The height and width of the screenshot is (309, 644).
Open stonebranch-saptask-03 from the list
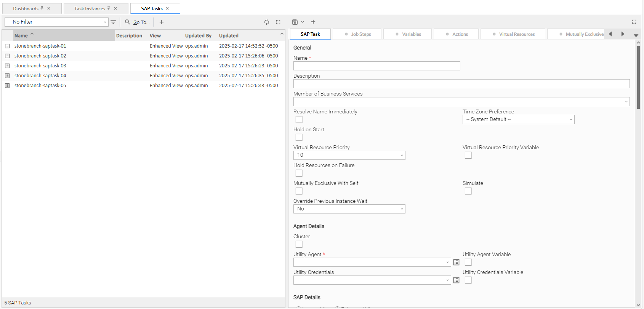40,66
